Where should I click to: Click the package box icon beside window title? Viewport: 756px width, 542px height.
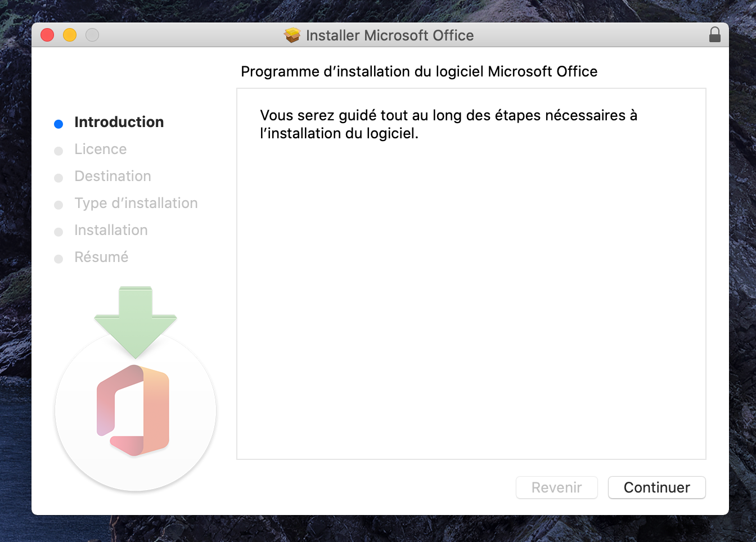(x=292, y=35)
